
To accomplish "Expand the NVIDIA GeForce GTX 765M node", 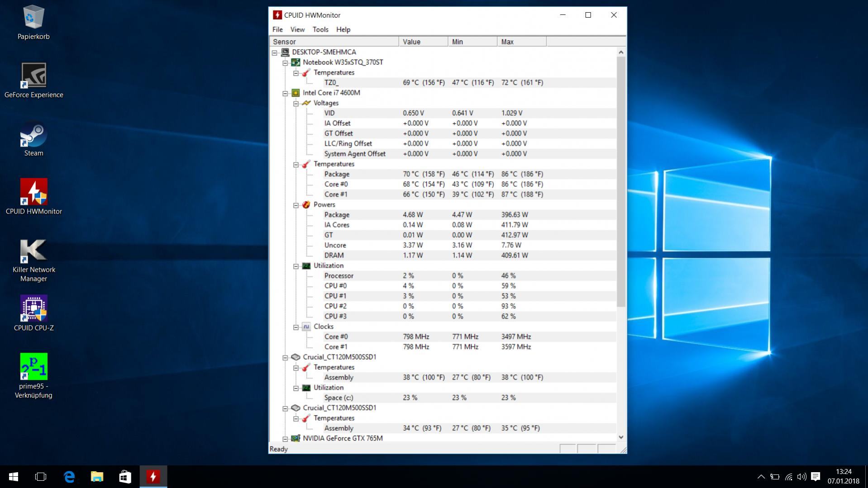I will click(x=285, y=439).
